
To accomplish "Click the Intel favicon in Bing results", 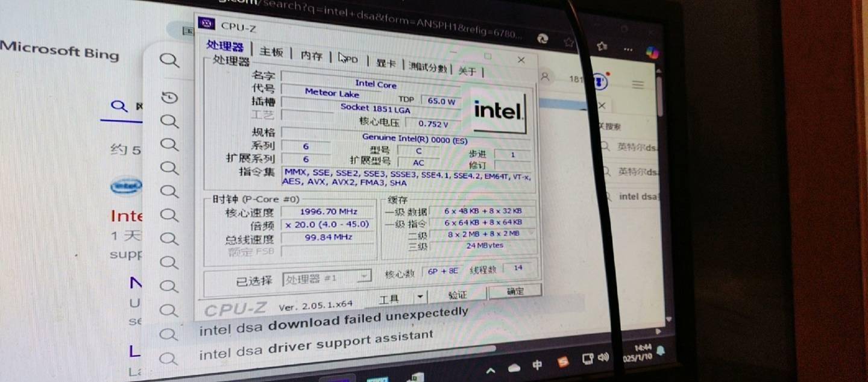I will (x=126, y=187).
